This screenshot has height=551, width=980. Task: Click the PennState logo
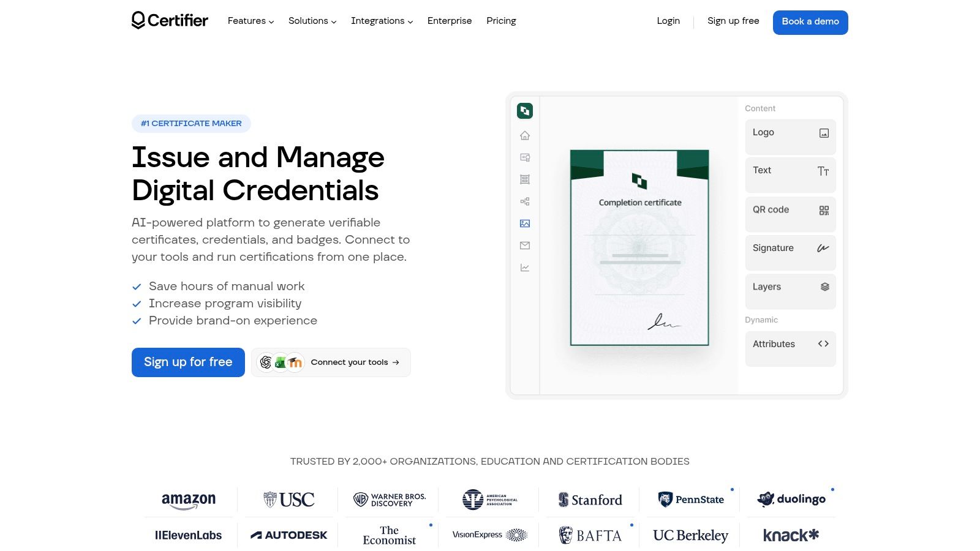(x=691, y=500)
